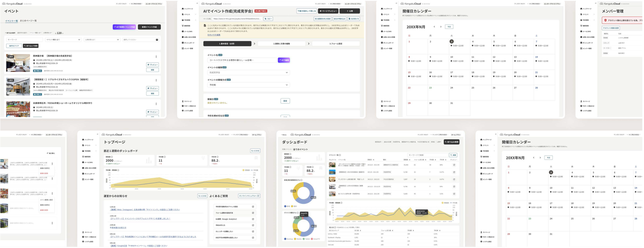Click the 社内メモを編集 link
This screenshot has width=644, height=248.
[214, 35]
